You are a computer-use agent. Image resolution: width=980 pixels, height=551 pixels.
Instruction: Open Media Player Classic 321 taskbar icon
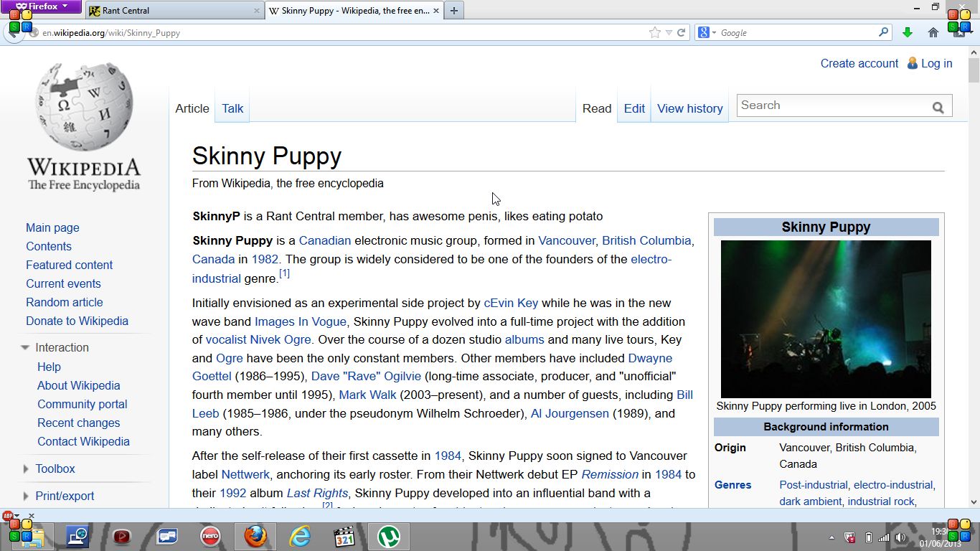point(344,537)
